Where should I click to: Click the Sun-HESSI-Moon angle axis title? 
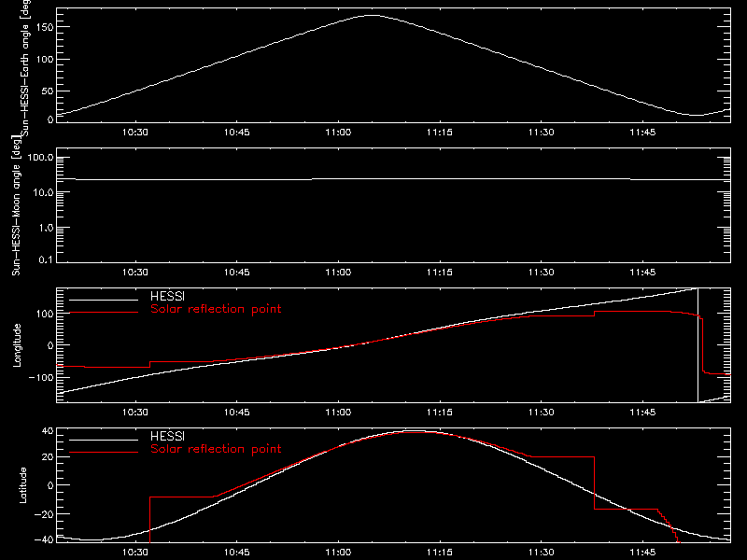(16, 205)
